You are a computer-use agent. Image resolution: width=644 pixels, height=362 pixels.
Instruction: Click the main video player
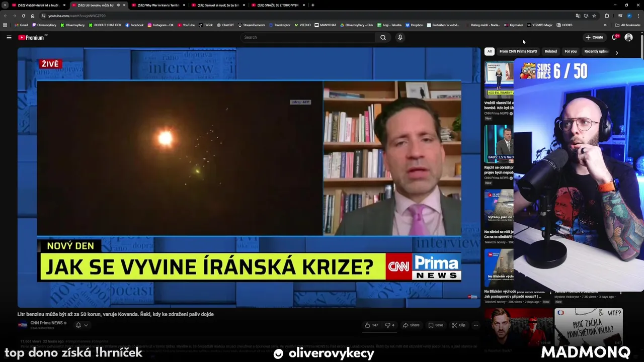point(249,177)
